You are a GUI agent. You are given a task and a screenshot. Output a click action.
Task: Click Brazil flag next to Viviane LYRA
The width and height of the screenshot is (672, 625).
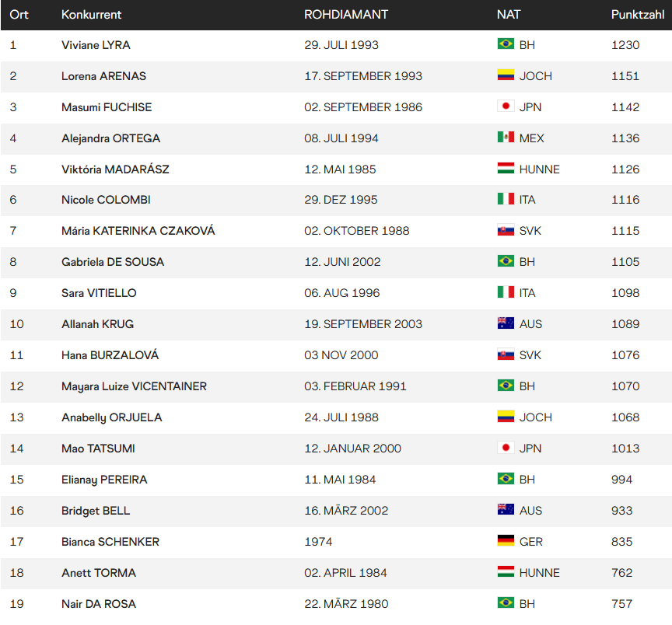pyautogui.click(x=506, y=44)
